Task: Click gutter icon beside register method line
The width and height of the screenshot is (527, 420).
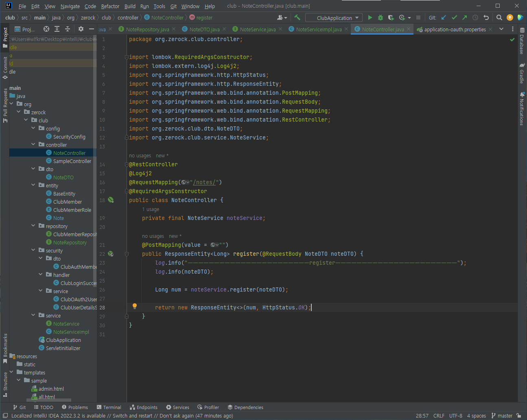Action: pos(111,254)
